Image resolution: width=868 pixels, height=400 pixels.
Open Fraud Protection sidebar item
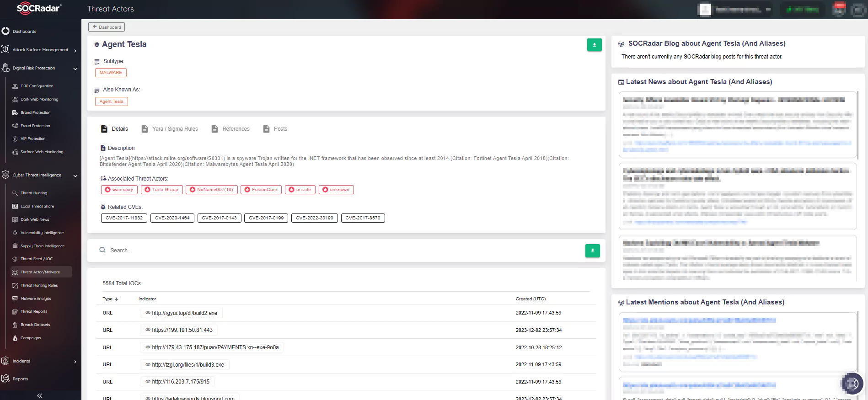click(35, 126)
